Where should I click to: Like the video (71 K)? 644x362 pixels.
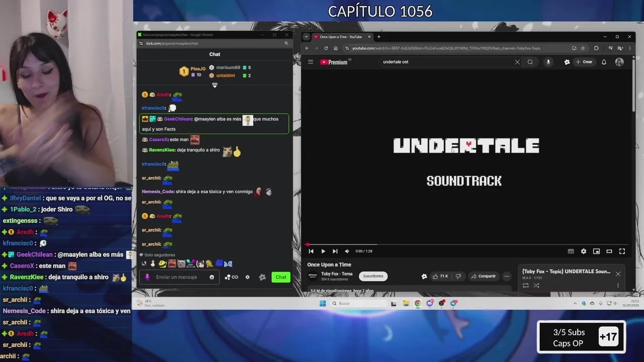click(440, 276)
